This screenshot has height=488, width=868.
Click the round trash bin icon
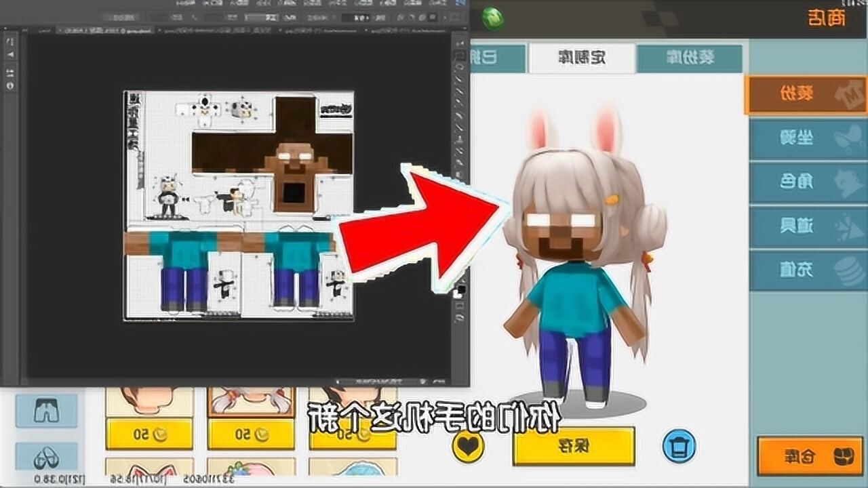pyautogui.click(x=679, y=446)
